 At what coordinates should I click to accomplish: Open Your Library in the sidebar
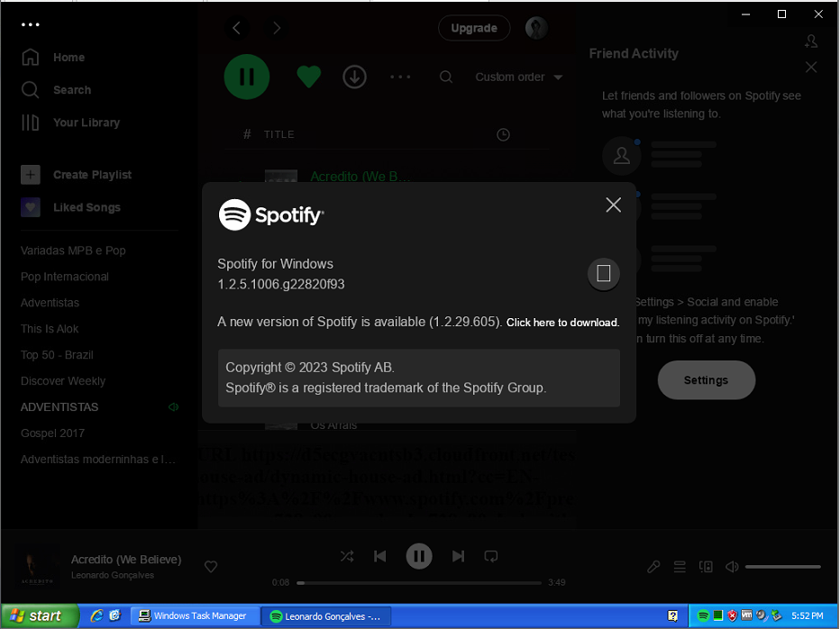pyautogui.click(x=70, y=123)
